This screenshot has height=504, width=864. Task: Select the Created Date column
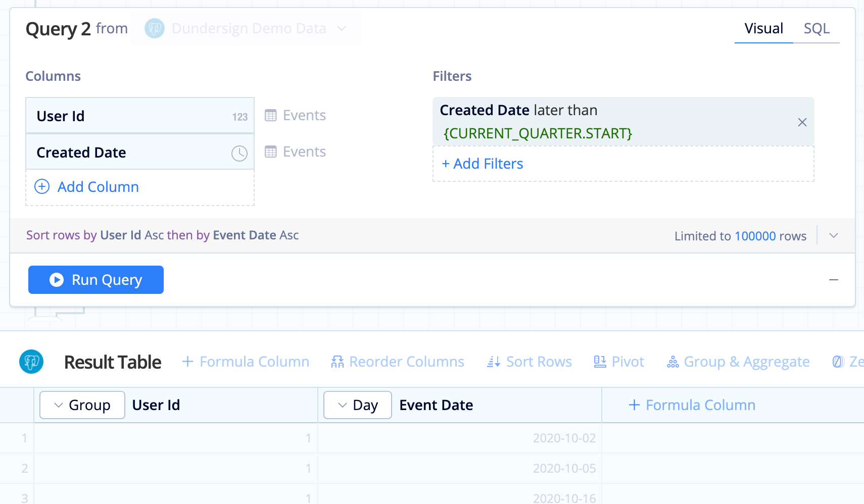pos(140,152)
